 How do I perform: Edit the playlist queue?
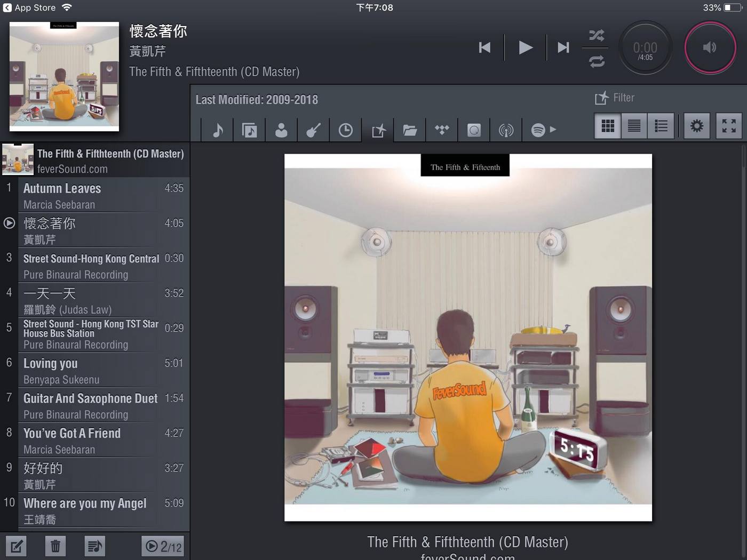pyautogui.click(x=16, y=546)
